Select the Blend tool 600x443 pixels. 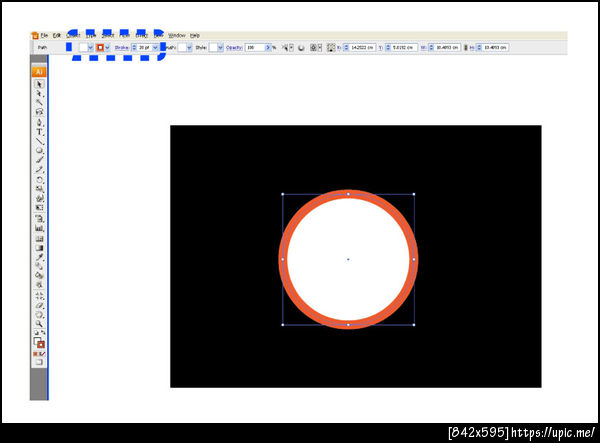pos(39,266)
